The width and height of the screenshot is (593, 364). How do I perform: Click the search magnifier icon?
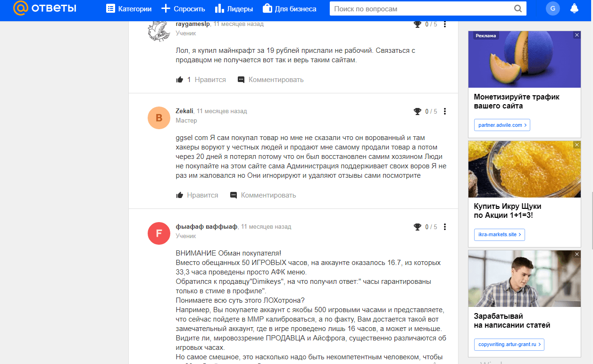(x=519, y=8)
